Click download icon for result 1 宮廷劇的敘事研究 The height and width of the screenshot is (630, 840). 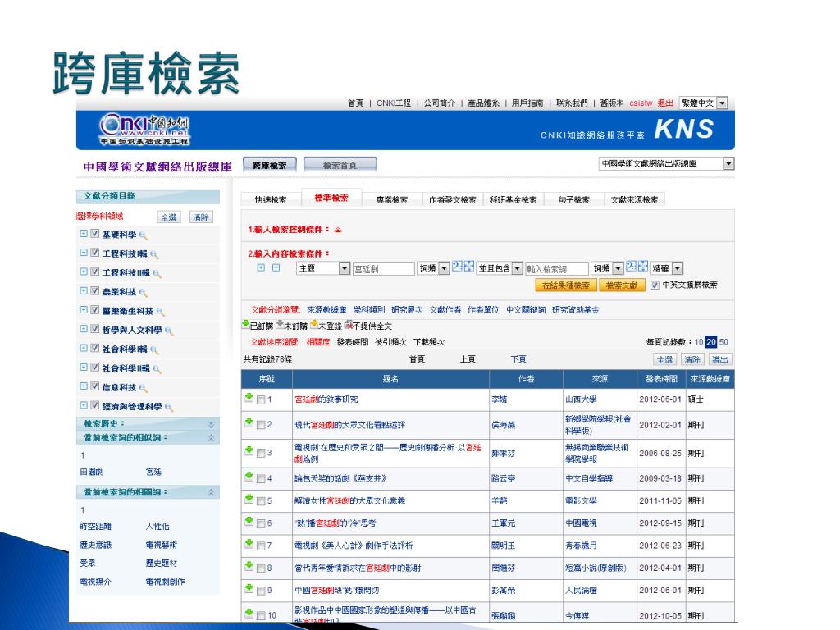tap(249, 398)
